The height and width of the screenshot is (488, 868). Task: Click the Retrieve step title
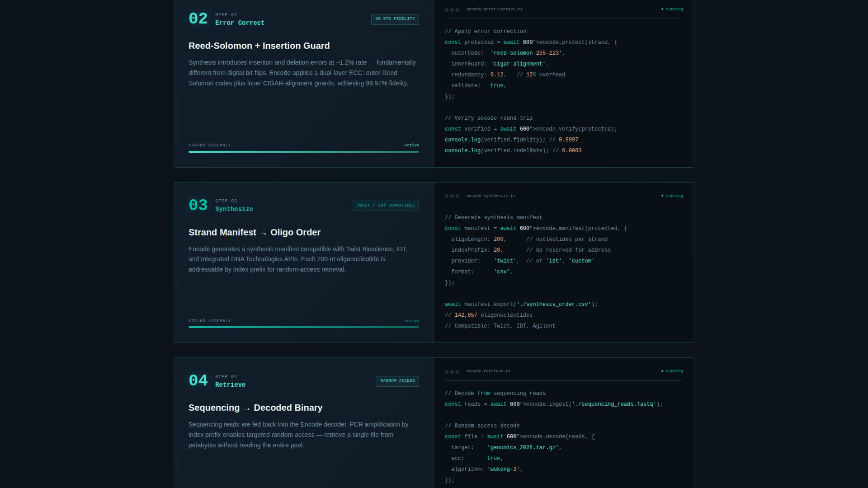click(231, 385)
